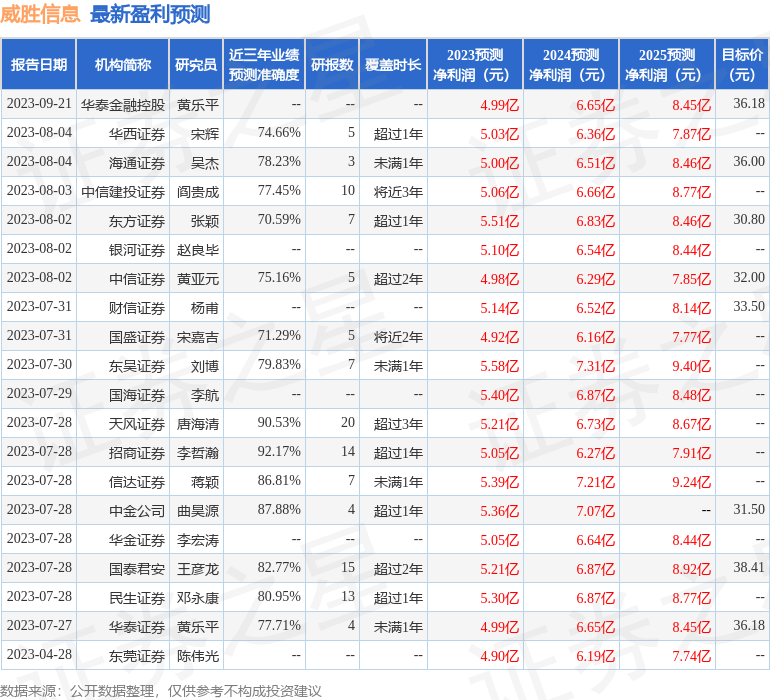Click the 近三年业绩预测准确度 column header
The image size is (770, 700).
click(x=264, y=64)
